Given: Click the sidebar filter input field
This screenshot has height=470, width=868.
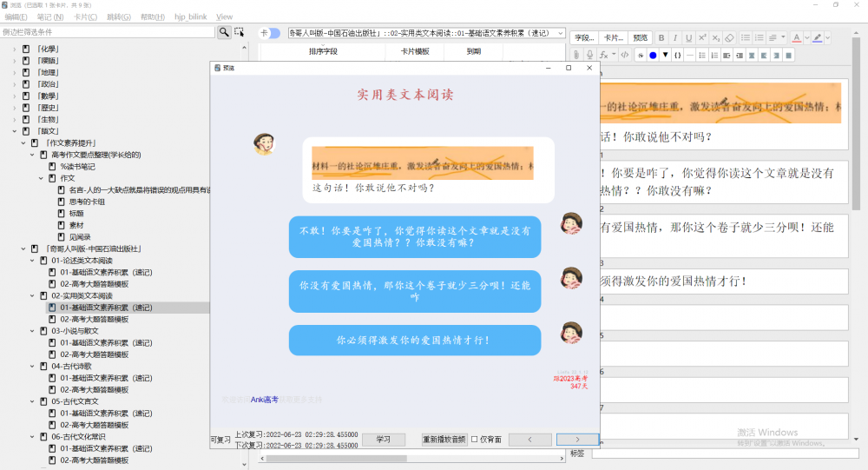Looking at the screenshot, I should coord(108,32).
